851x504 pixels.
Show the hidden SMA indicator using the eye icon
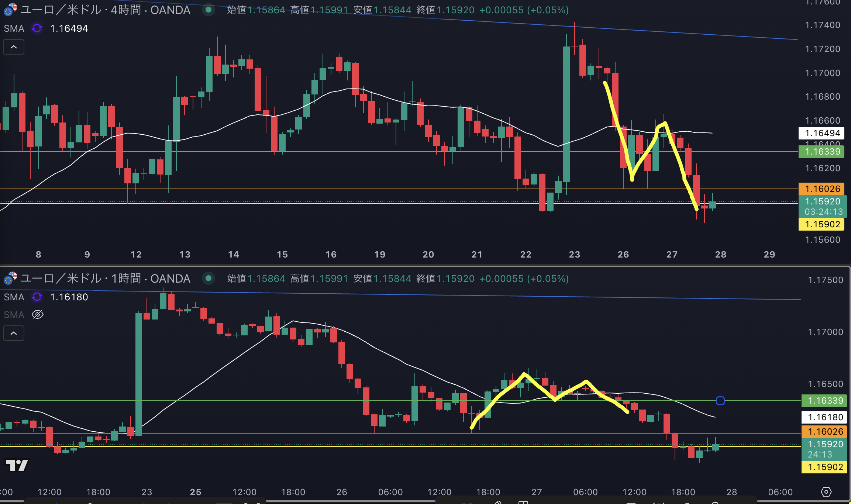coord(38,315)
